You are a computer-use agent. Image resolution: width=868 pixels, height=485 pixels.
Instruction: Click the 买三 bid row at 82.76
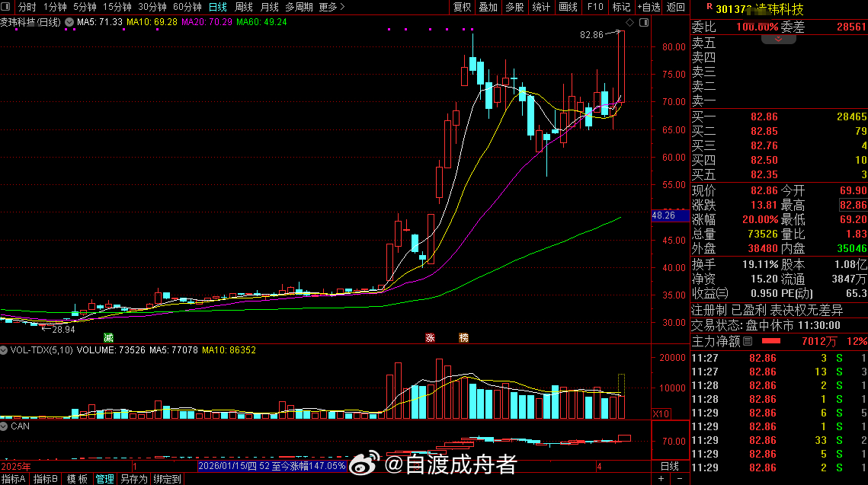tap(779, 145)
